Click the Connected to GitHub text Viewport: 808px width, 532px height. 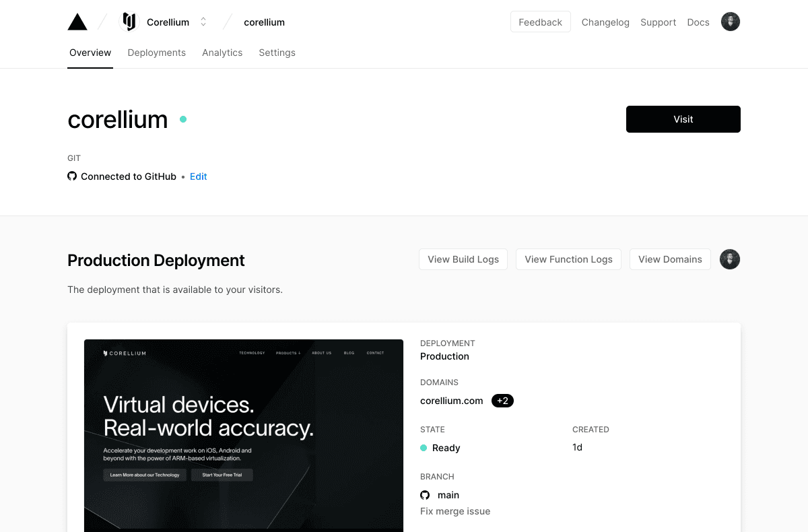129,176
